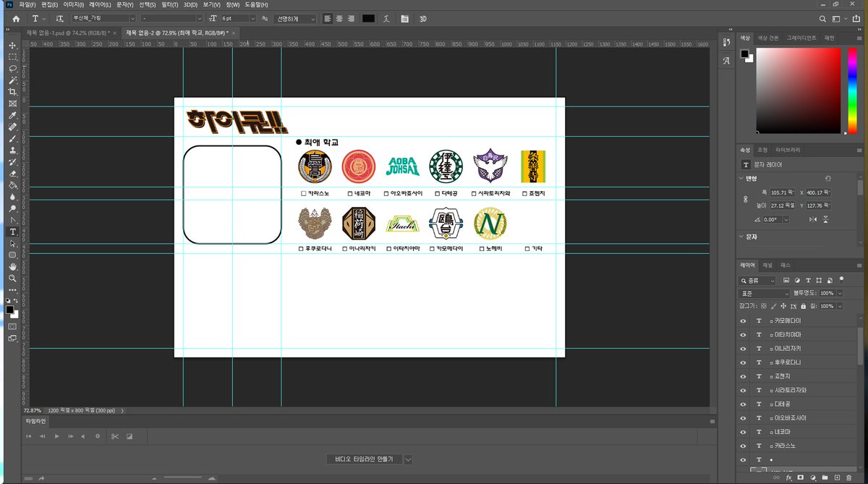Select the Crop tool

(x=12, y=92)
